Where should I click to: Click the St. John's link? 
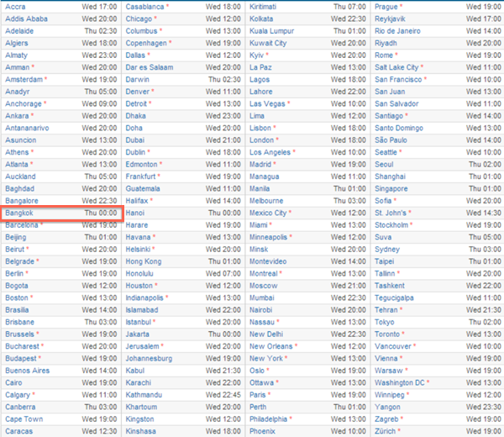click(393, 213)
